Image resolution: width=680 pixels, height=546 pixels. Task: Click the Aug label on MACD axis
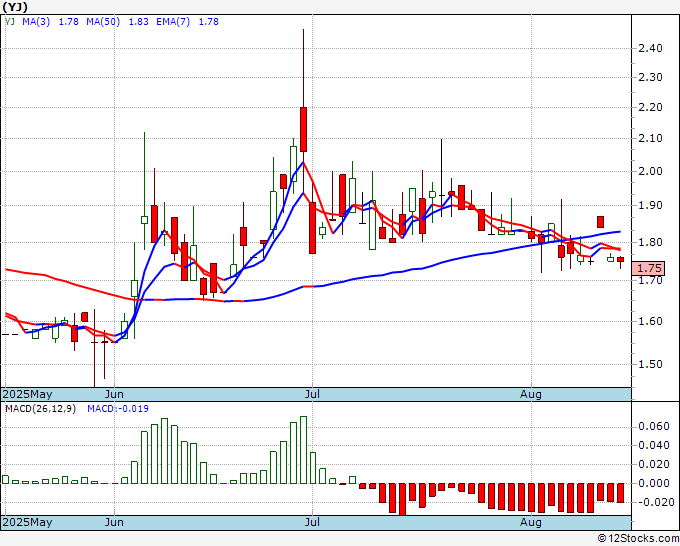coord(531,522)
